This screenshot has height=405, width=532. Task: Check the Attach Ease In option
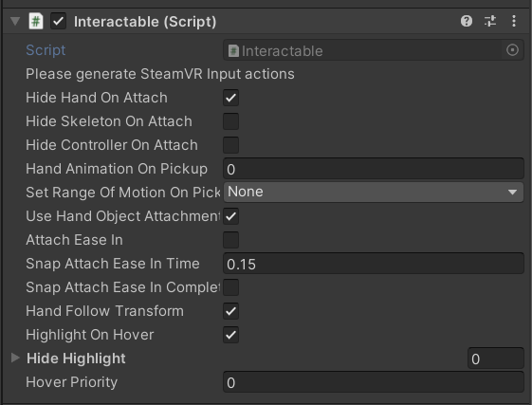tap(230, 240)
